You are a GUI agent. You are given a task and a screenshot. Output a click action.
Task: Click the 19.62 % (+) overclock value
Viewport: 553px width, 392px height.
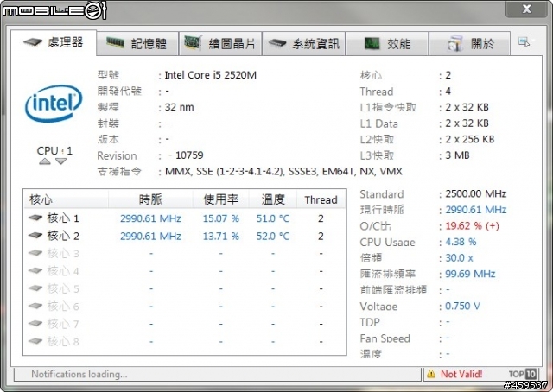coord(473,225)
